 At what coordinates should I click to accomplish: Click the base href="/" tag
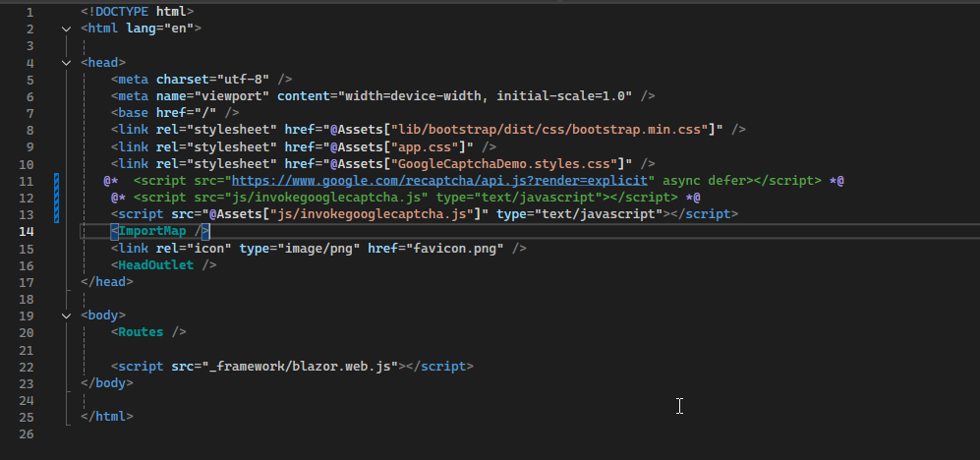point(175,113)
